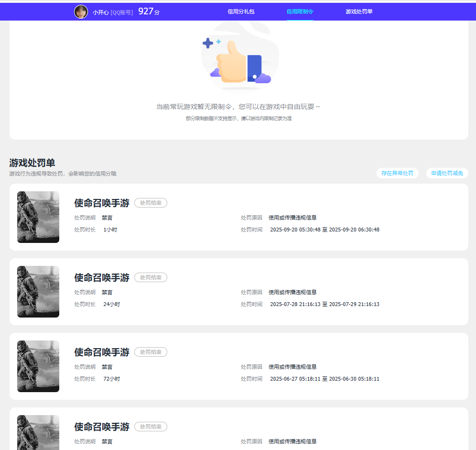Switch to the 信用限制令 tab
The height and width of the screenshot is (450, 476).
[300, 11]
